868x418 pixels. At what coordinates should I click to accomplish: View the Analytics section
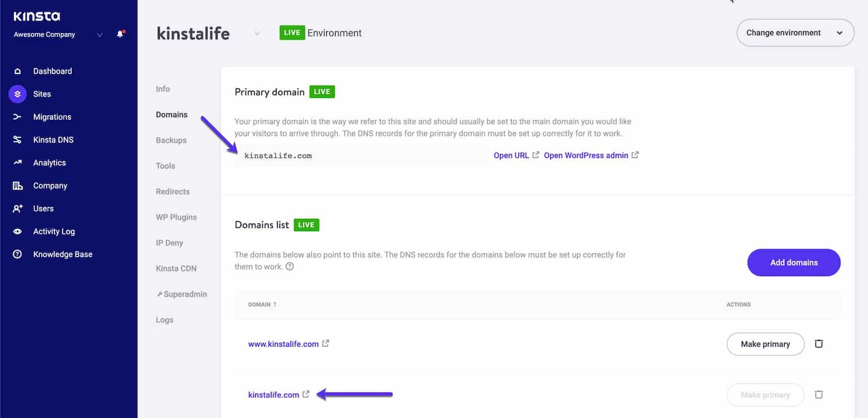point(49,162)
